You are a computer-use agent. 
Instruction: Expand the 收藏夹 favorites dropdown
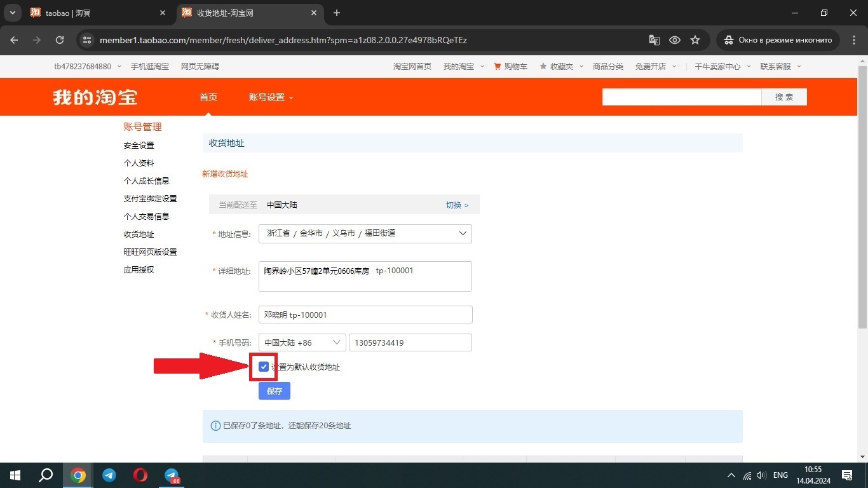tap(561, 66)
